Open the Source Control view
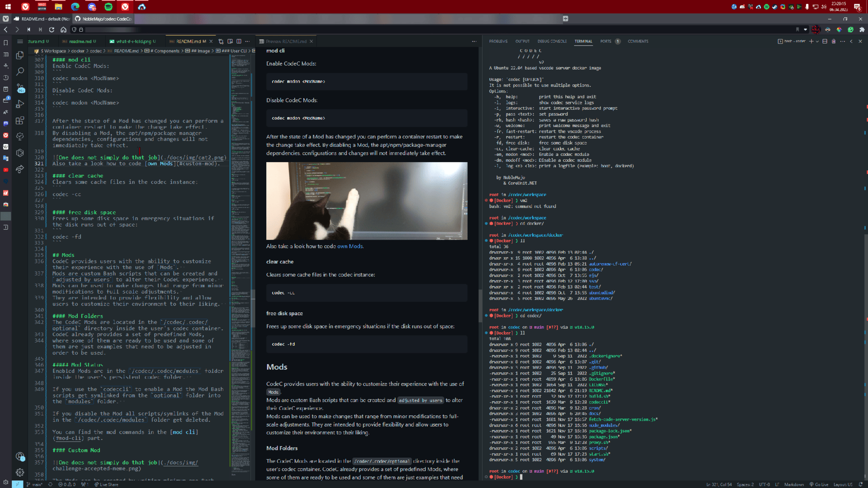This screenshot has width=868, height=488. 20,88
